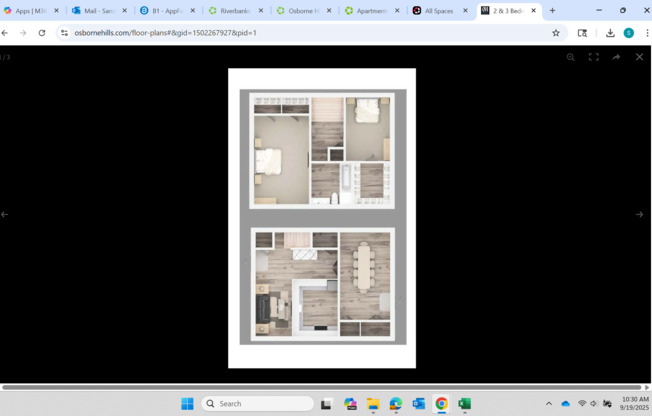Go back to previous page
The image size is (652, 416).
pos(5,33)
